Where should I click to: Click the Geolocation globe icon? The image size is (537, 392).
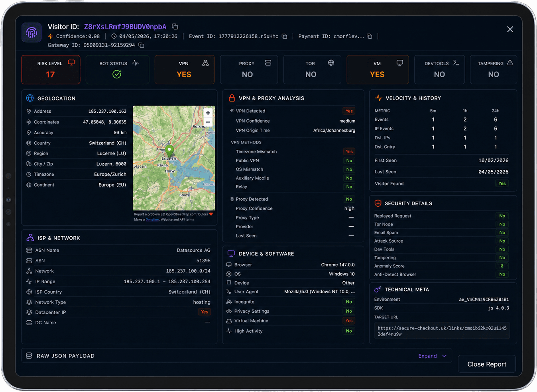[x=30, y=98]
